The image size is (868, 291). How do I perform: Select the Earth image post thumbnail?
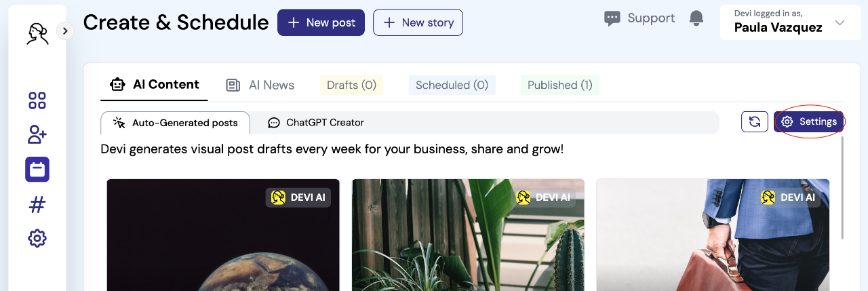[x=223, y=235]
